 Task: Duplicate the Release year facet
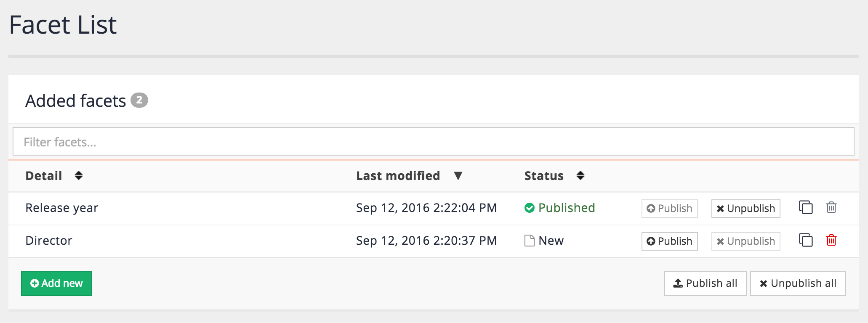point(806,208)
